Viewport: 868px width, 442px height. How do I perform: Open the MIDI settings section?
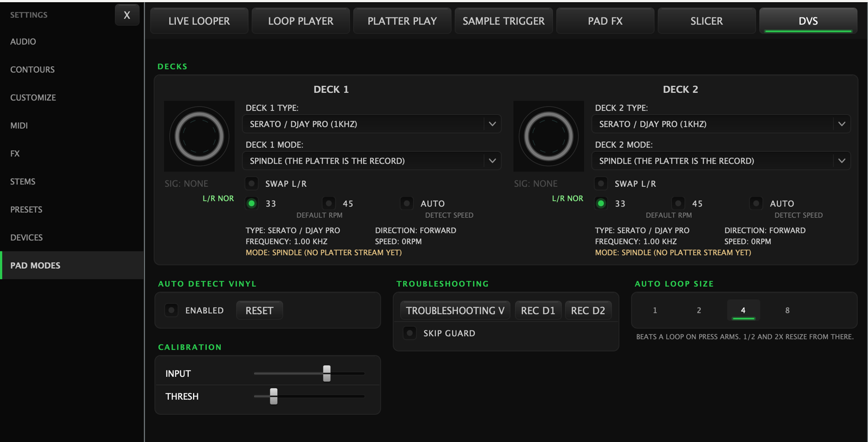coord(72,125)
